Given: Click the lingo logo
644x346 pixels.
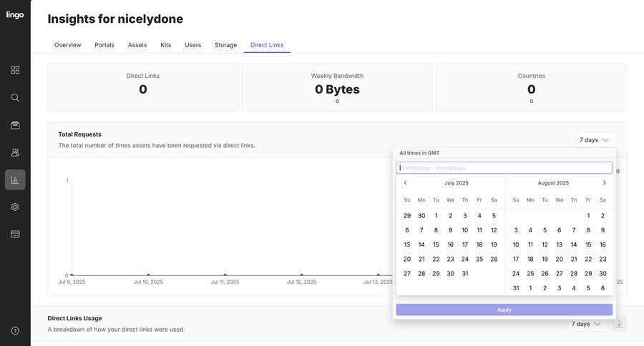Looking at the screenshot, I should point(15,15).
